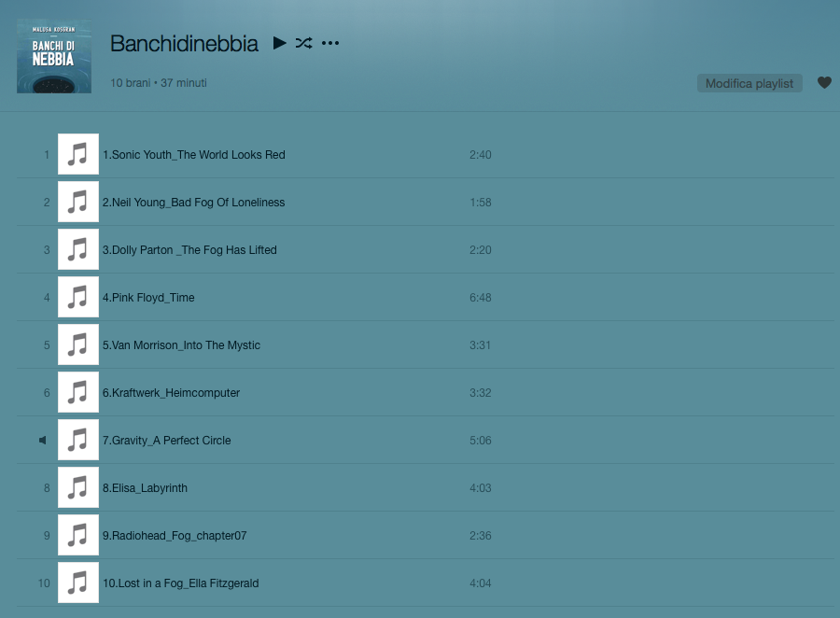The width and height of the screenshot is (840, 618).
Task: Click music note icon of Kraftwerk track
Action: [78, 392]
